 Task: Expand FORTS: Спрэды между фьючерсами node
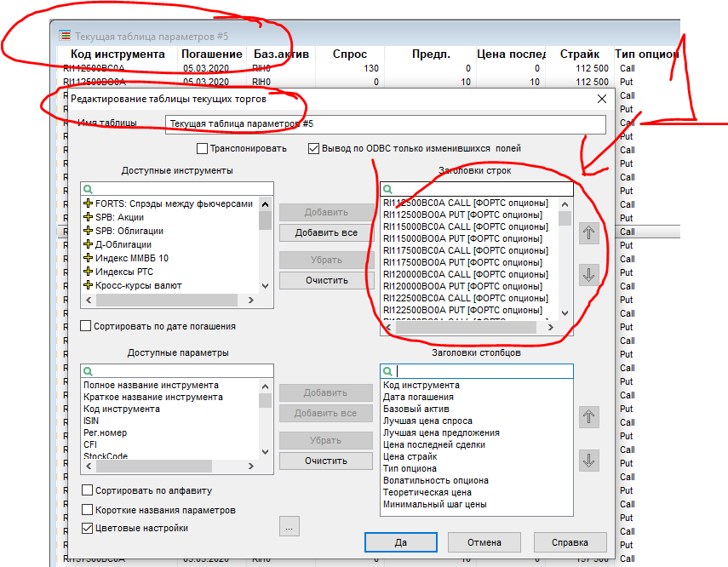(x=88, y=203)
